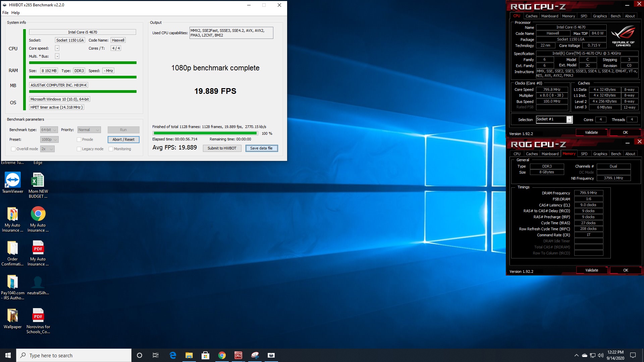Click the ASUSTeK COMPUTER INC. H81M-K field

click(x=59, y=85)
